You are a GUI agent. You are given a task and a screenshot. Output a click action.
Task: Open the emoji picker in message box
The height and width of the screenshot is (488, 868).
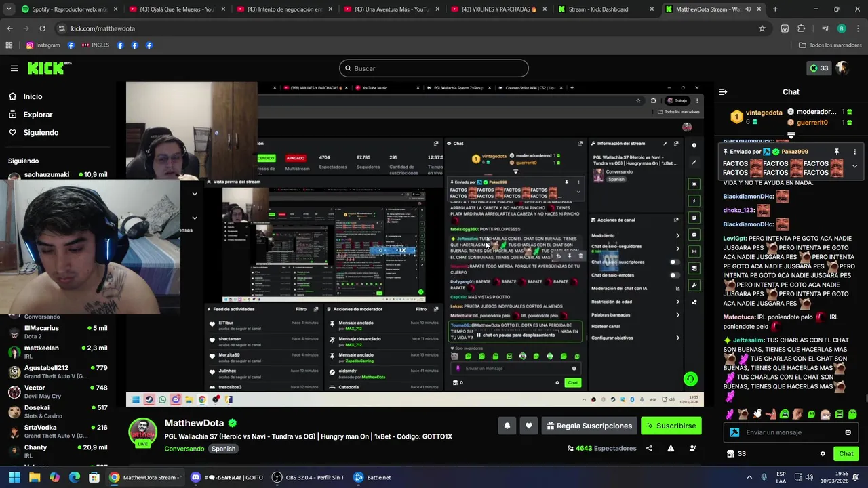(848, 432)
